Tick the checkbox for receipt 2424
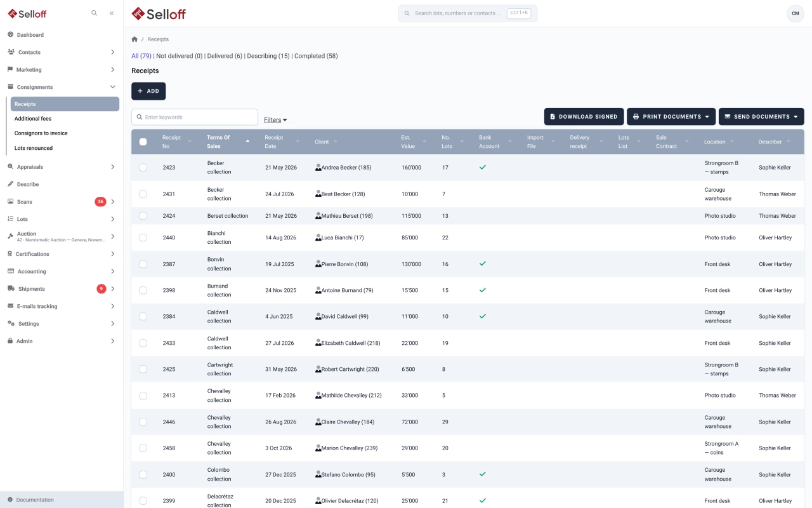 point(143,216)
